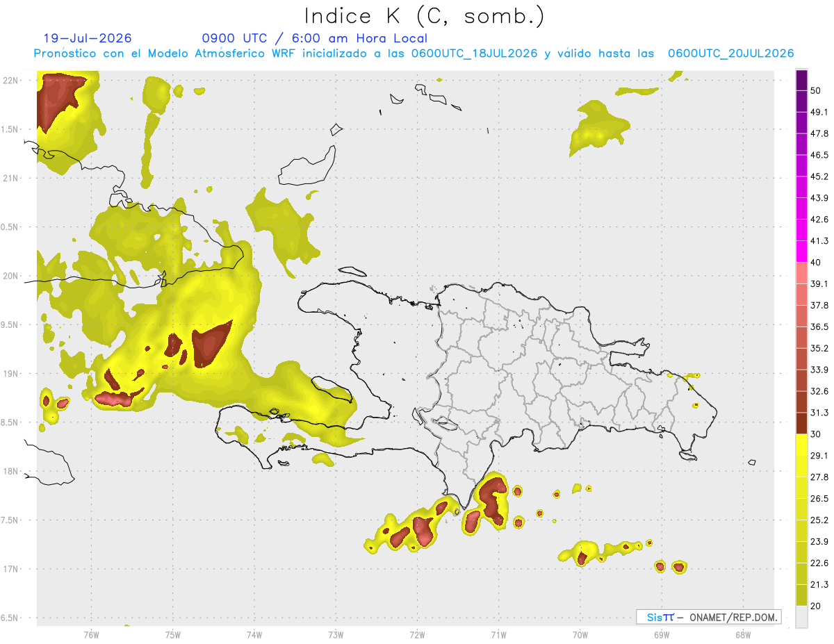Click the colorbar value '36.5'
The height and width of the screenshot is (644, 834).
pyautogui.click(x=820, y=327)
